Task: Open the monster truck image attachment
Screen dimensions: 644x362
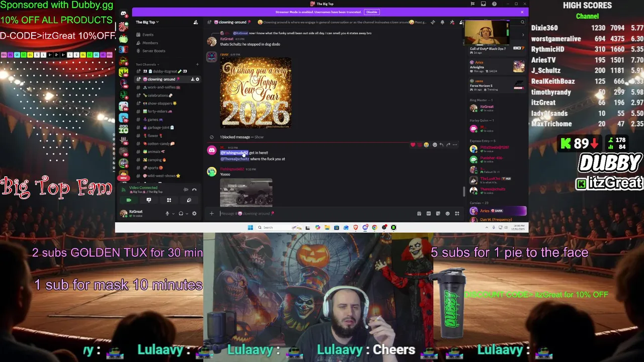Action: [246, 192]
